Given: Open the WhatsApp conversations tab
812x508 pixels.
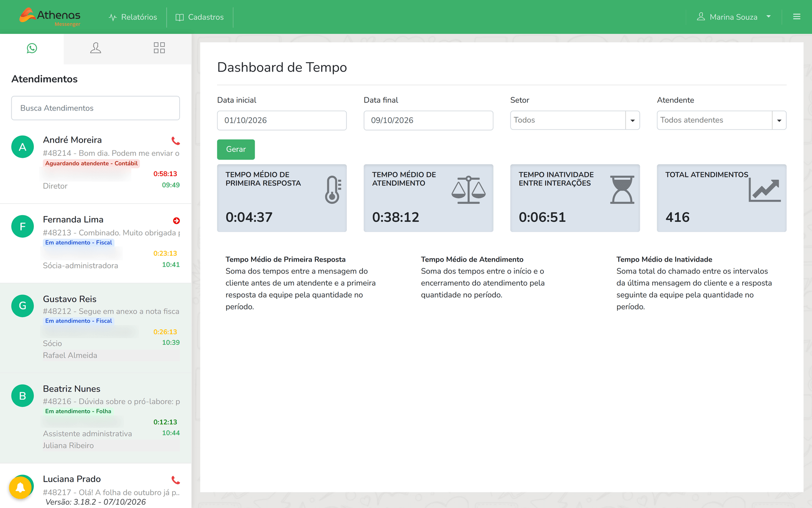Looking at the screenshot, I should 32,48.
